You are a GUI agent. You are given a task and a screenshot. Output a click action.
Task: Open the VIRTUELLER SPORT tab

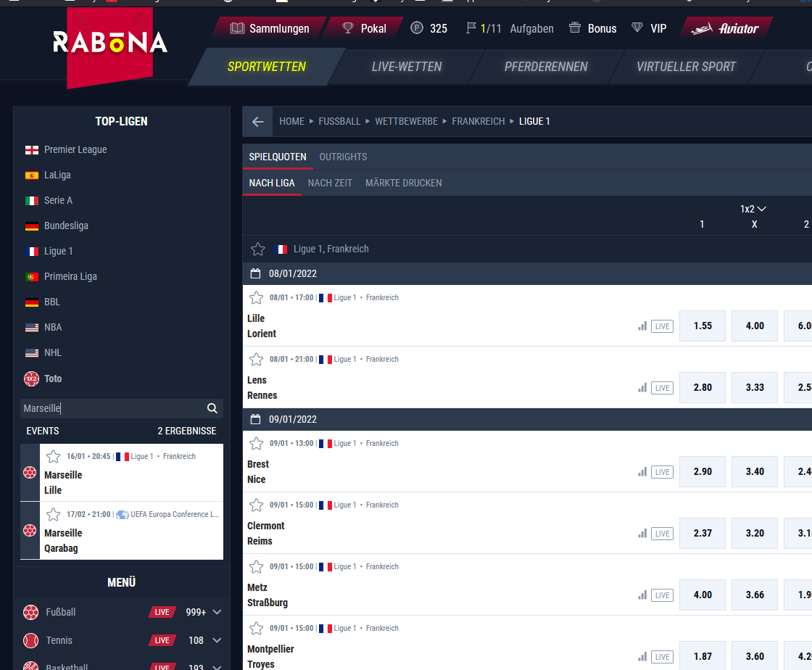click(x=686, y=67)
